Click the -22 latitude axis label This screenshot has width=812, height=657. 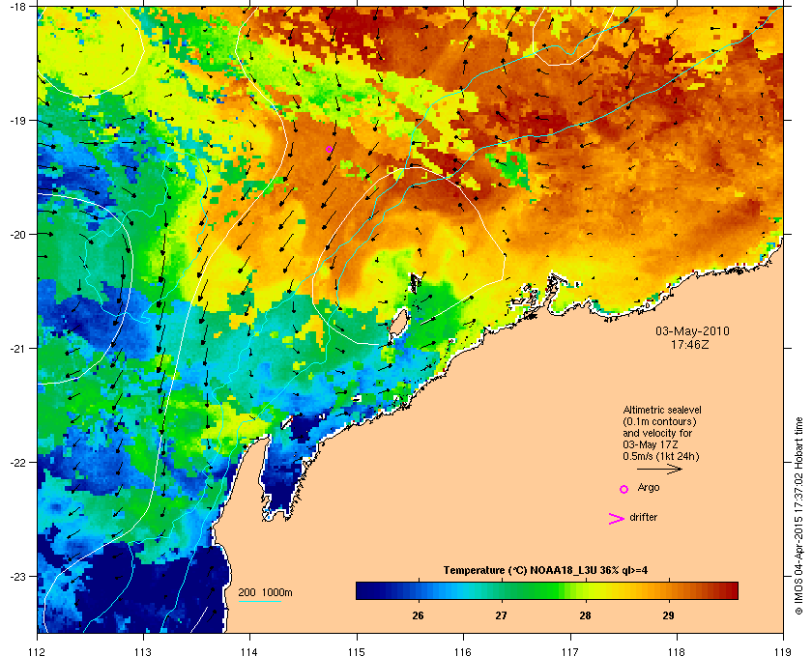[18, 462]
